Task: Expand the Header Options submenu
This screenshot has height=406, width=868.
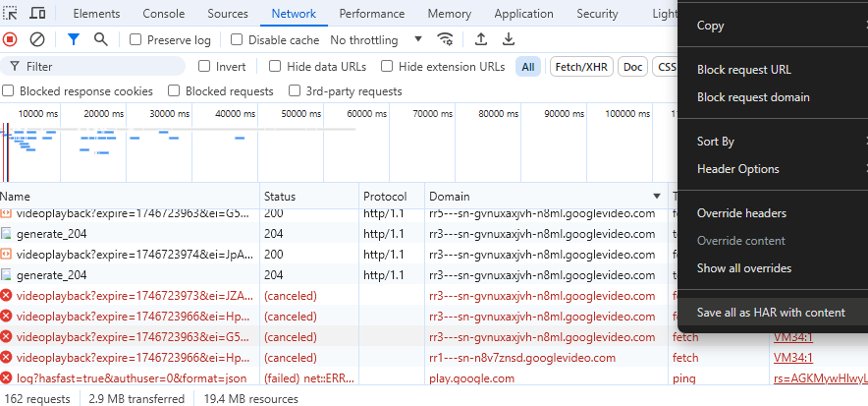Action: point(773,169)
